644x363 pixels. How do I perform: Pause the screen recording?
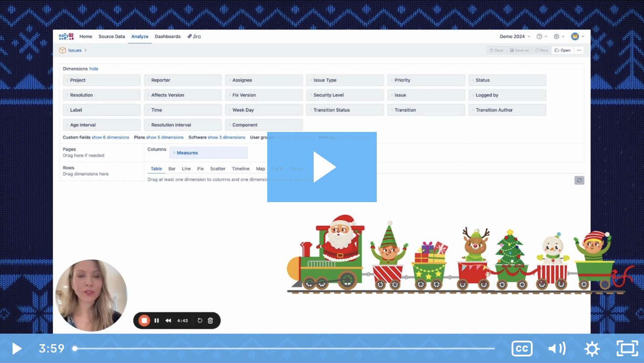click(156, 320)
